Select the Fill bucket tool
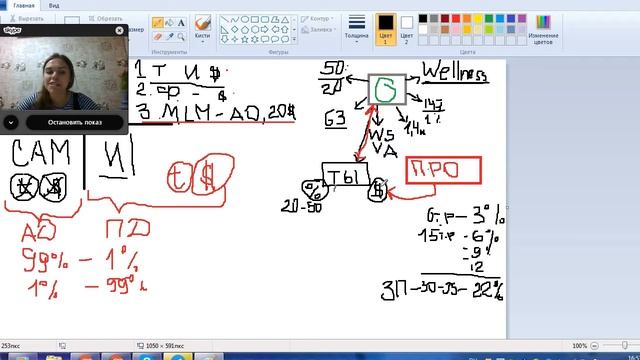640x360 pixels. tap(169, 22)
